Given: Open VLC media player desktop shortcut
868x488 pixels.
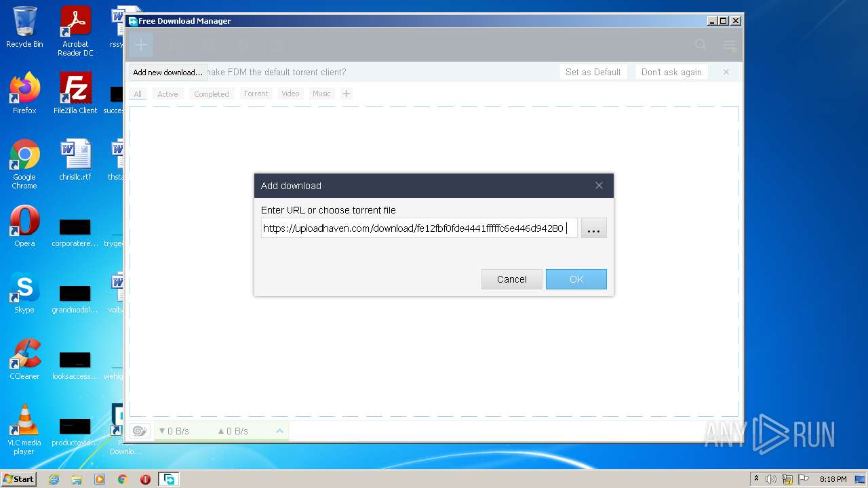Looking at the screenshot, I should [24, 430].
